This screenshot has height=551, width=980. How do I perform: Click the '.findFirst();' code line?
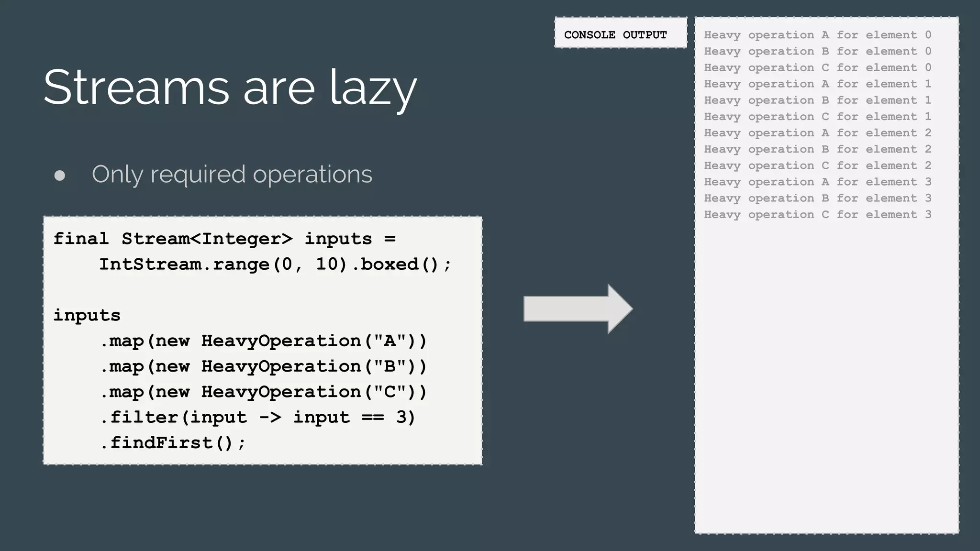coord(173,443)
